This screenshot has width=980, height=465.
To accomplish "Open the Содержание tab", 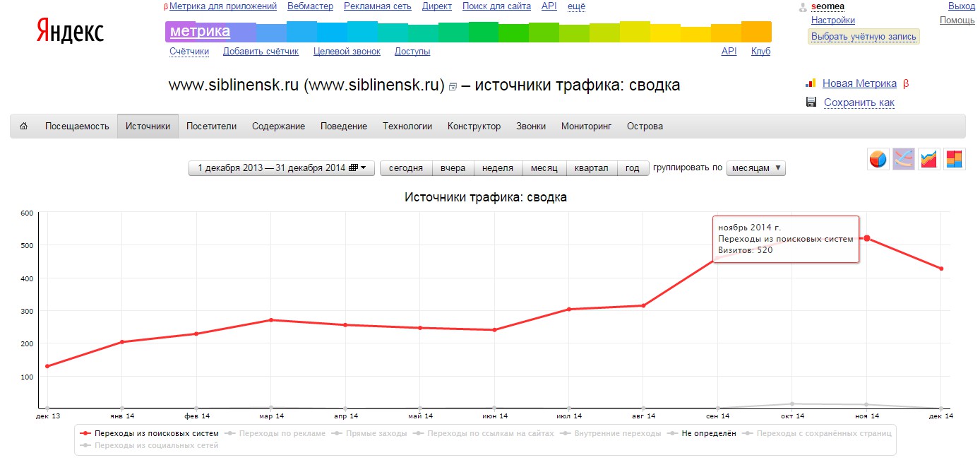I will (278, 126).
